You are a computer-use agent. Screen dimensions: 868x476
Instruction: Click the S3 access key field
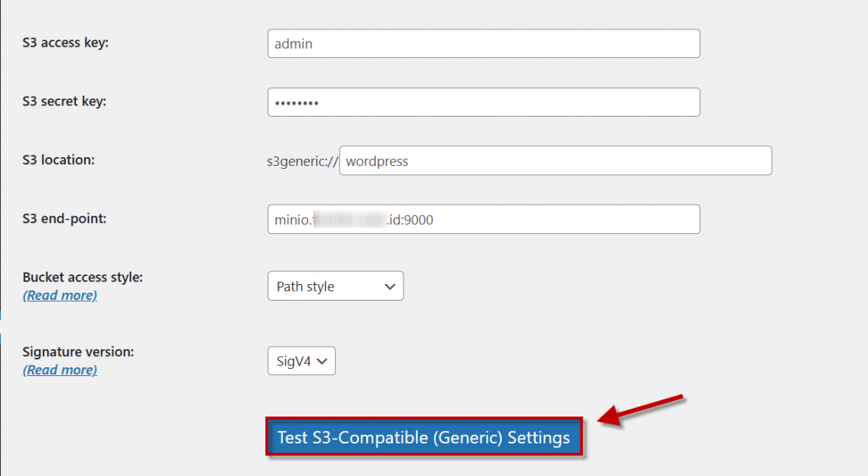point(483,44)
